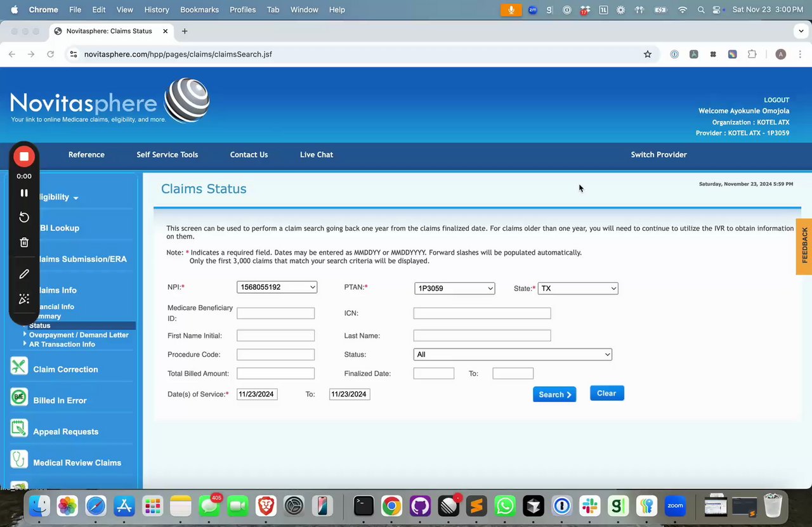Reload the page in Chrome

(50, 55)
